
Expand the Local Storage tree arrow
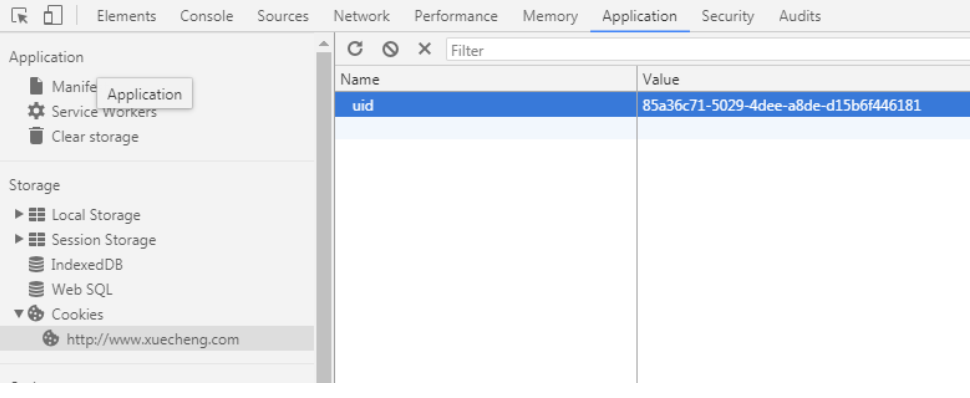(19, 214)
